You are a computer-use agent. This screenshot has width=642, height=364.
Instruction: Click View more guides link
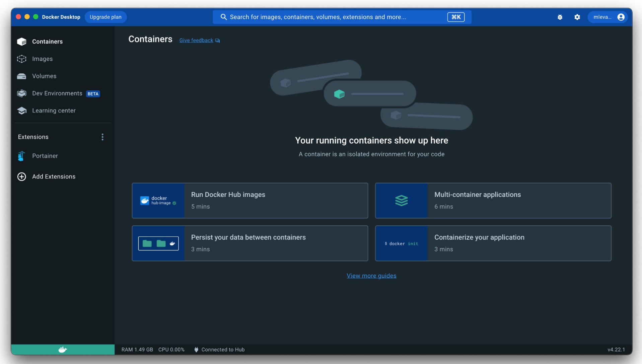(x=371, y=276)
